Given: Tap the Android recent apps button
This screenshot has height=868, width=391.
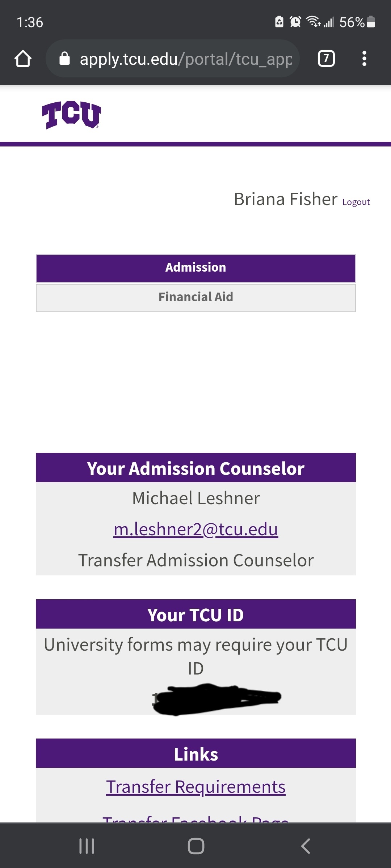Looking at the screenshot, I should coord(87,846).
